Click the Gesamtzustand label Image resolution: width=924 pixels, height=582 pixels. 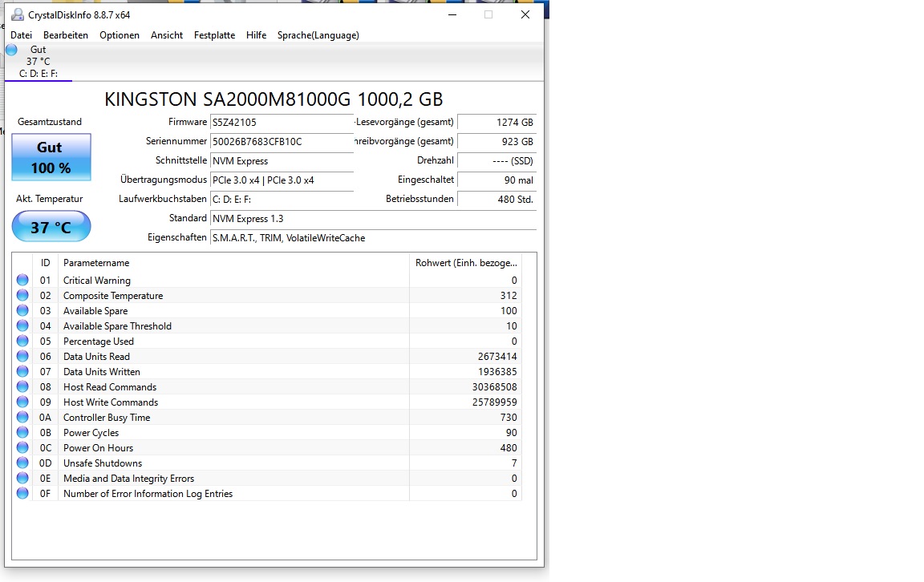point(50,122)
